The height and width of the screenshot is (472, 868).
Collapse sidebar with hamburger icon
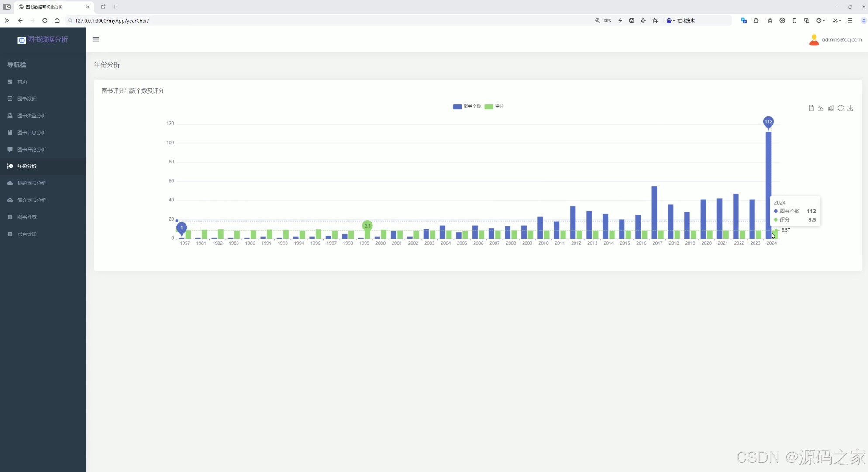(x=96, y=39)
